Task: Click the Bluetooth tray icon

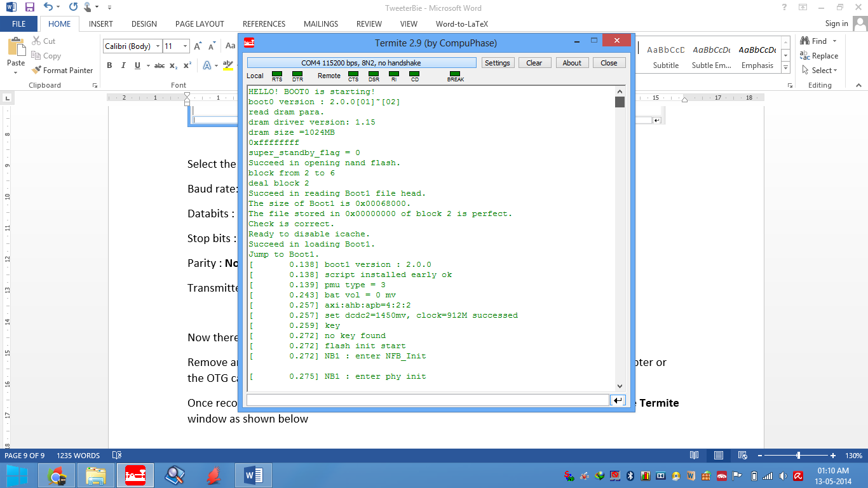Action: (x=631, y=475)
